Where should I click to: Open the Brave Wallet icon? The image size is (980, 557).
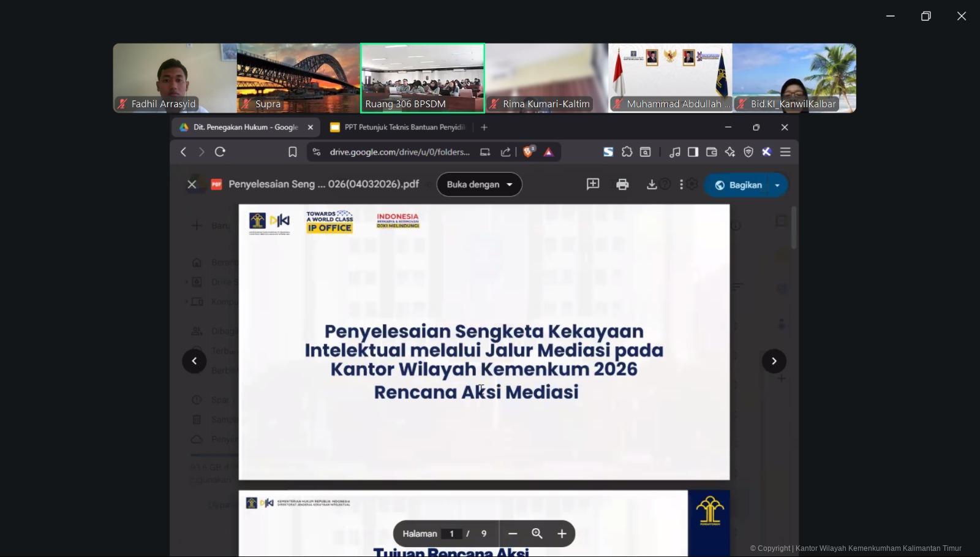click(712, 152)
